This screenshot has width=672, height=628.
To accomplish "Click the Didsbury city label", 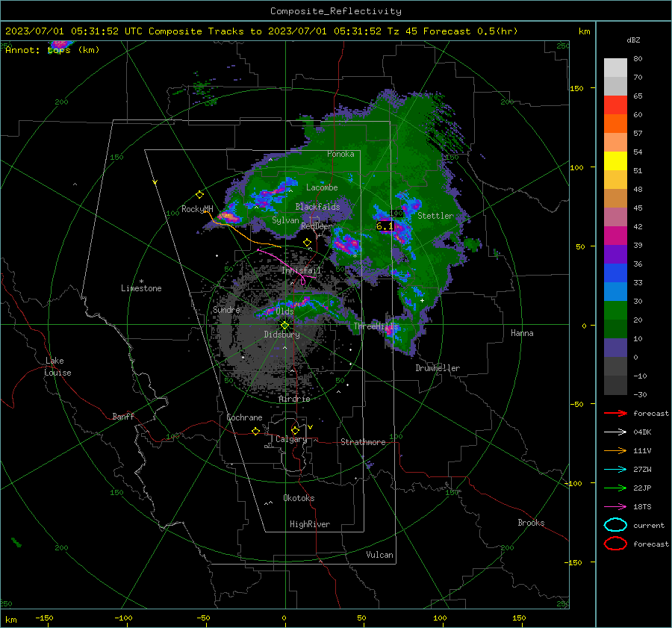I will point(281,335).
